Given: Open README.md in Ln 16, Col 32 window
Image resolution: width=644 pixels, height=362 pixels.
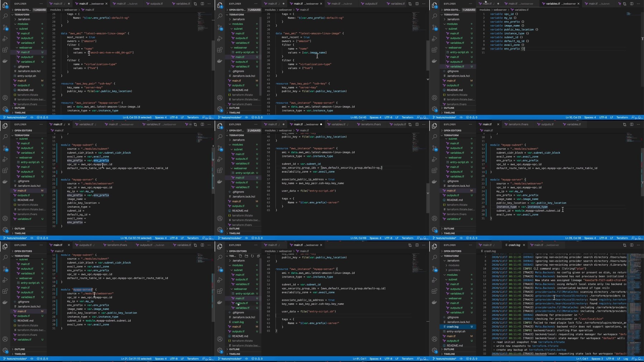Looking at the screenshot, I should pos(25,200).
